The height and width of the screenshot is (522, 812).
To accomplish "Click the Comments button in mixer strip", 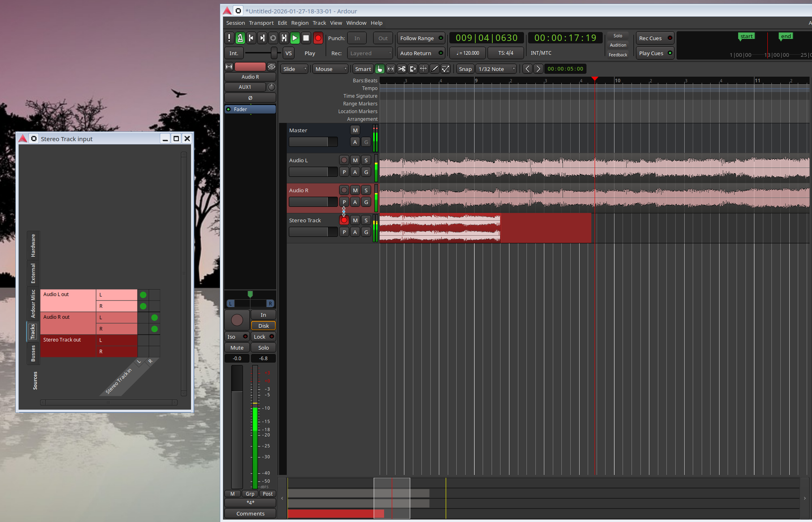I will point(250,513).
